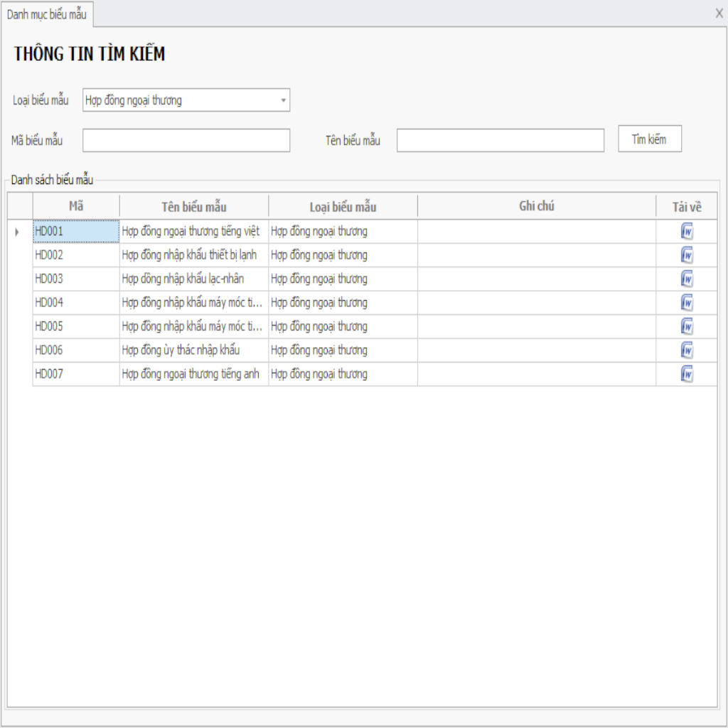Click row indicator arrow beside HD001
This screenshot has width=728, height=728.
(17, 232)
